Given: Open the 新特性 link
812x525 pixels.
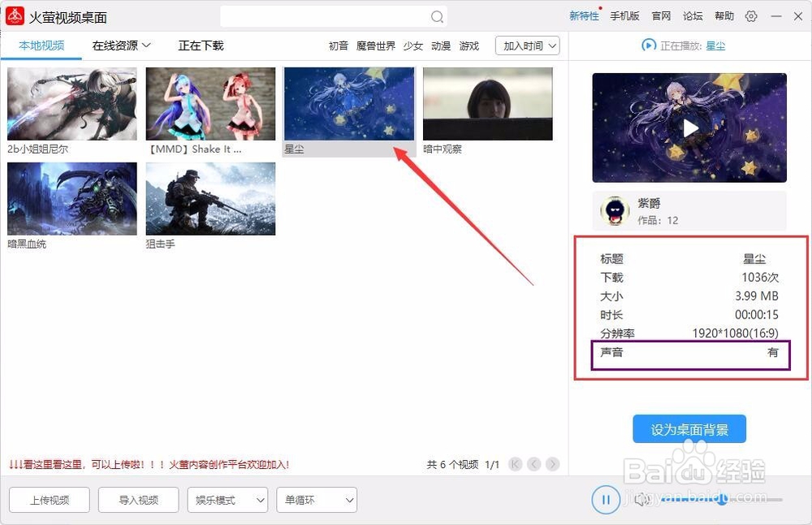Looking at the screenshot, I should point(584,16).
